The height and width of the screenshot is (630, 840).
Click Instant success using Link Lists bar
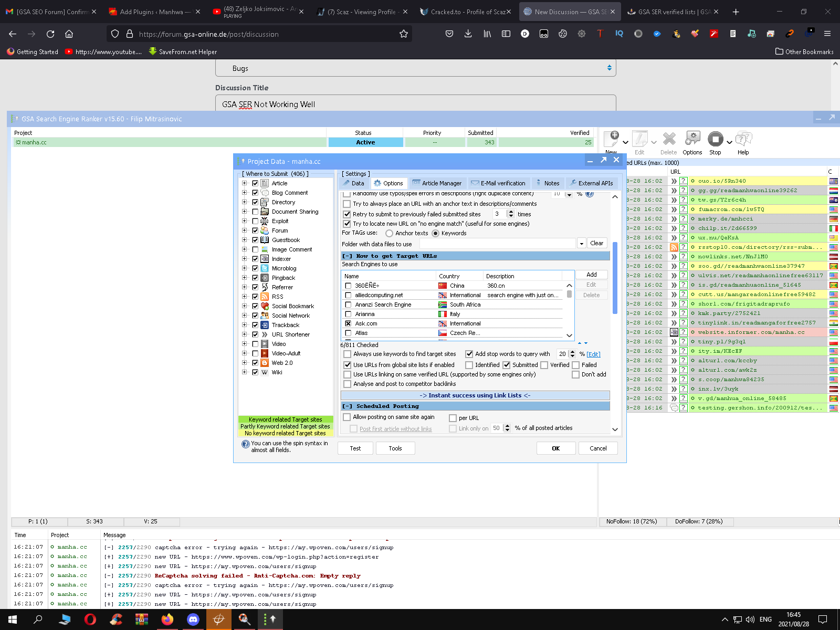475,395
